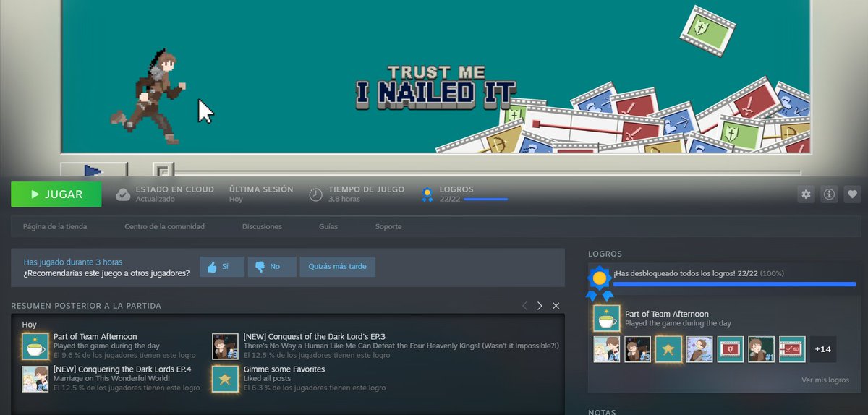This screenshot has width=868, height=415.
Task: Open game information icon
Action: coord(829,194)
